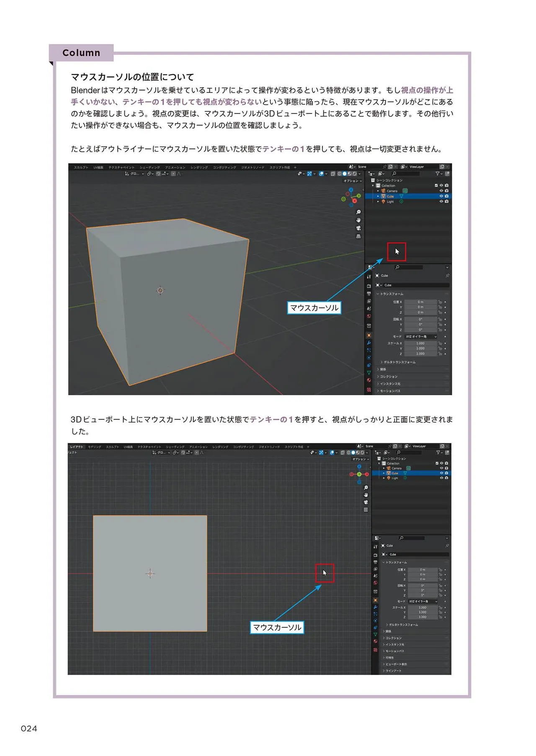Viewport: 536px width, 756px height.
Task: Toggle Location X lock in lower properties panel
Action: pyautogui.click(x=441, y=570)
